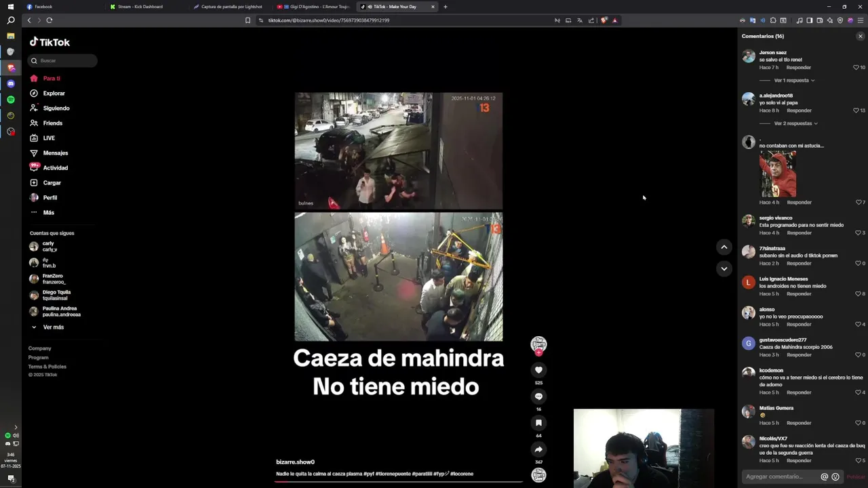Open the Más three-dots menu
The height and width of the screenshot is (488, 868).
(42, 213)
